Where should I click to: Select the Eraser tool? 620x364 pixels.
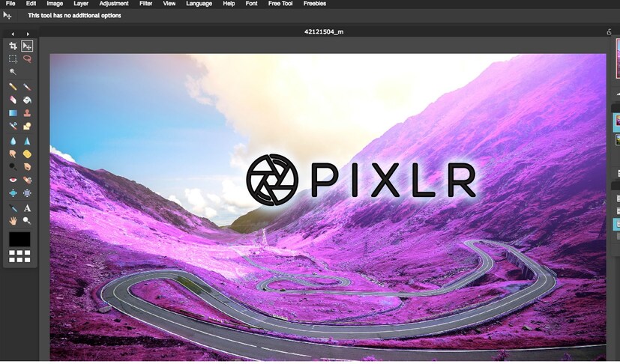click(x=13, y=100)
